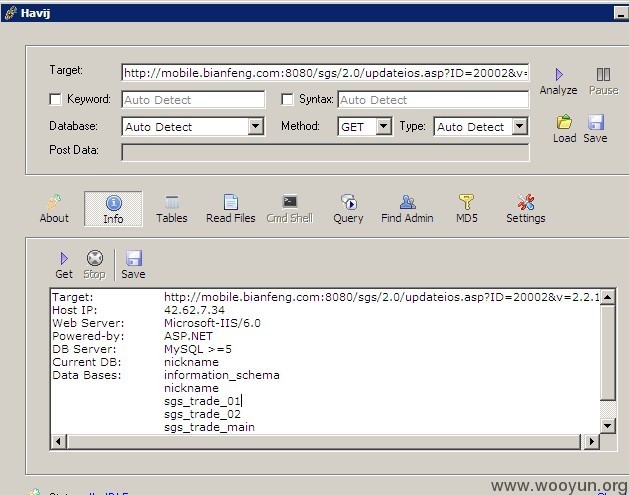This screenshot has height=495, width=629.
Task: Click the horizontal scroll left arrow
Action: [58, 442]
